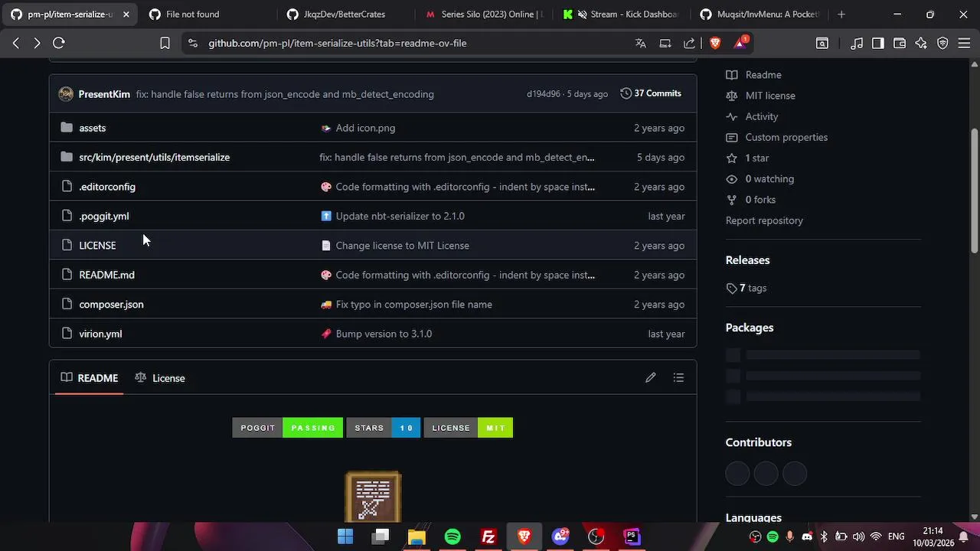Open the Contributors heading link
980x551 pixels.
click(759, 442)
